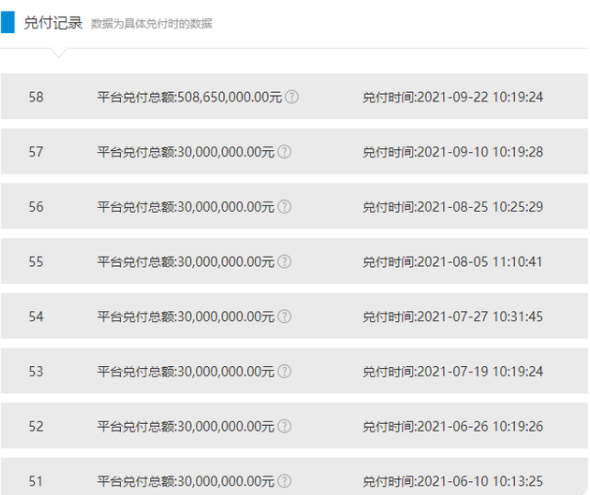Click help icon in row 56
This screenshot has height=495, width=590.
284,207
